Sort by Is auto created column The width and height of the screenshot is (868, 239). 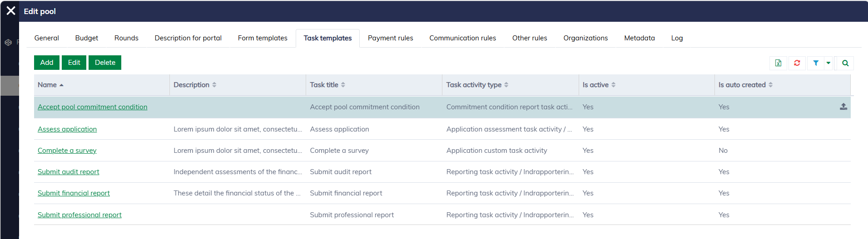(770, 85)
